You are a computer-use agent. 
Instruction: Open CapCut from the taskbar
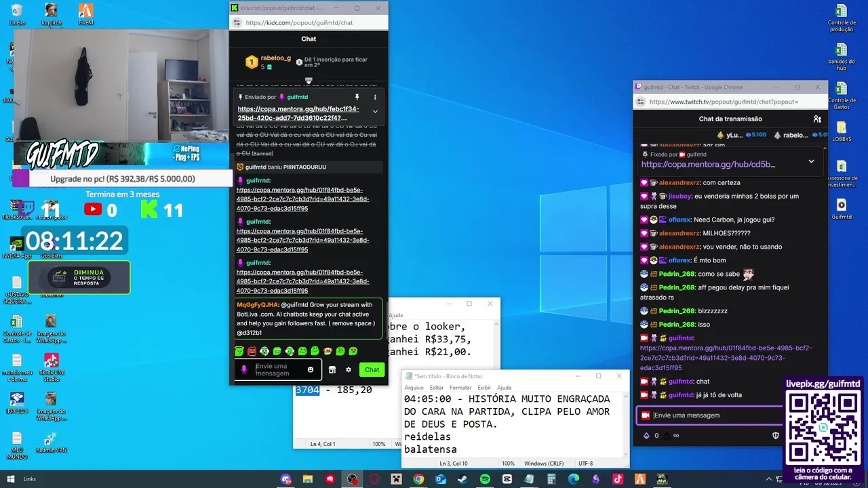tap(507, 479)
